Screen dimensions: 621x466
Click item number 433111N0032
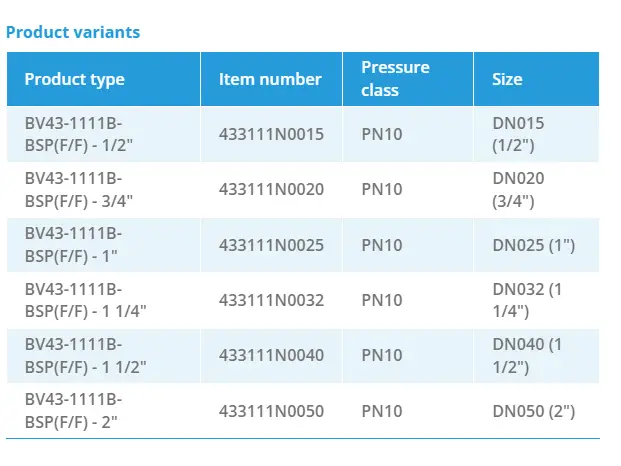click(x=271, y=300)
